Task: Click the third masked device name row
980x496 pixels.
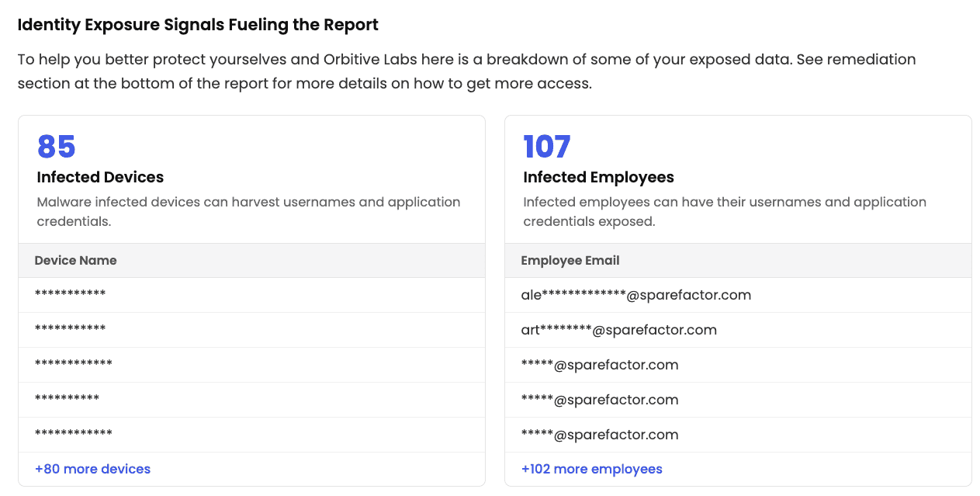Action: [73, 365]
